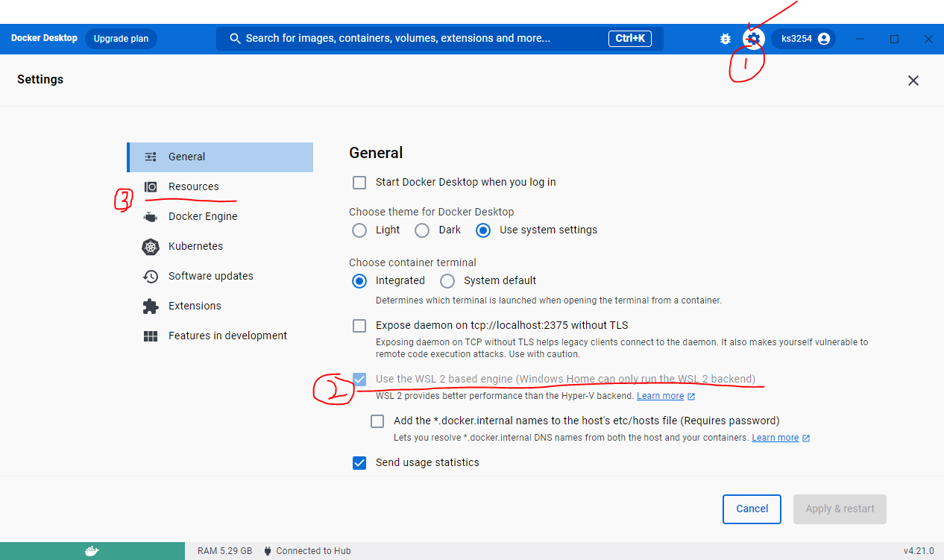Click the General sliders icon in sidebar

pos(151,157)
